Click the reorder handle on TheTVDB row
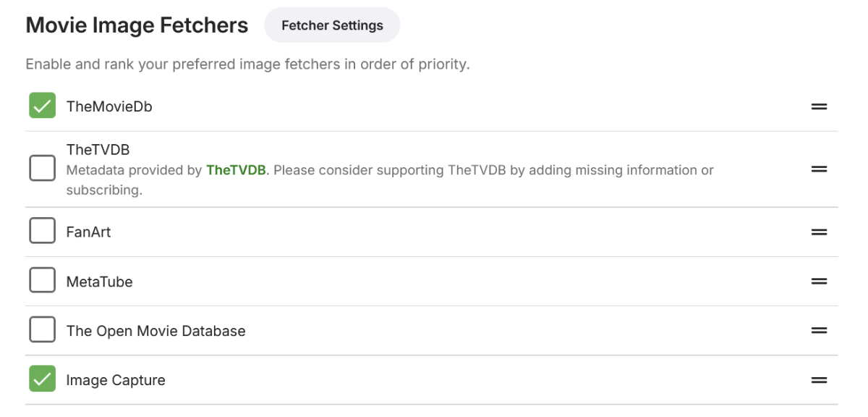The width and height of the screenshot is (868, 417). tap(819, 169)
